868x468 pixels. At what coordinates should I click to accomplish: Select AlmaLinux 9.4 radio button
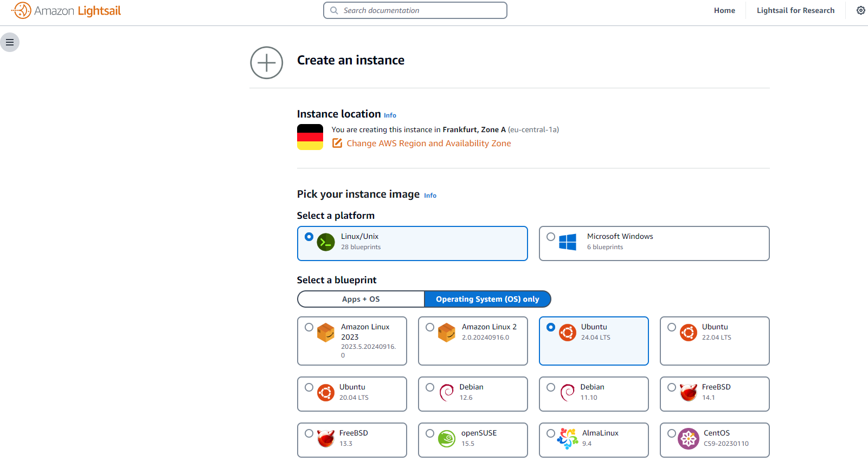551,433
